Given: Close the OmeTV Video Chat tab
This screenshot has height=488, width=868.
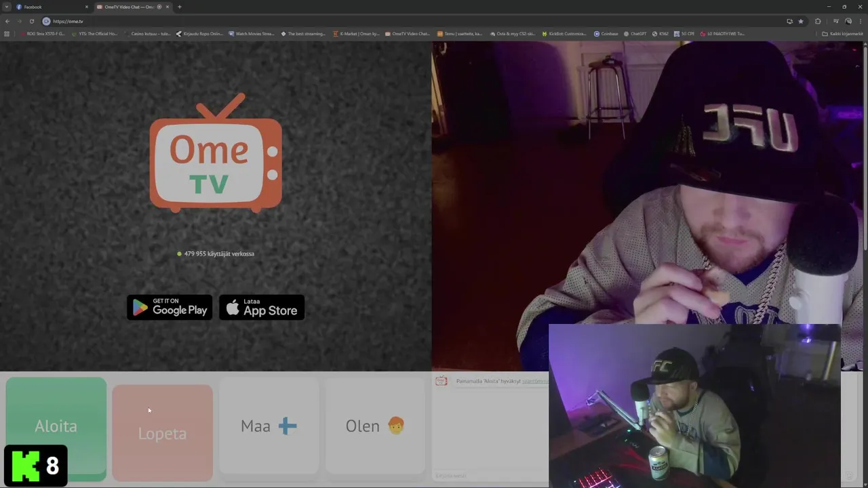Looking at the screenshot, I should [167, 7].
